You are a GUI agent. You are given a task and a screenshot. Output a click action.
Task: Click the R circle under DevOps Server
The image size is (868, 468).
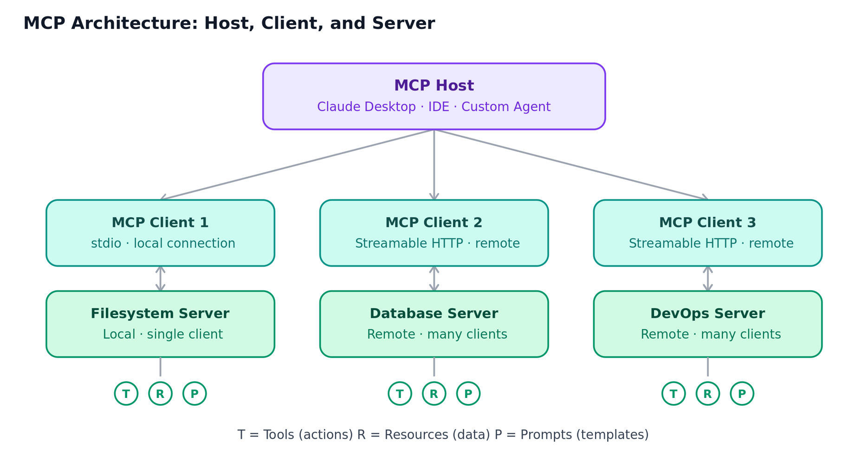[707, 393]
